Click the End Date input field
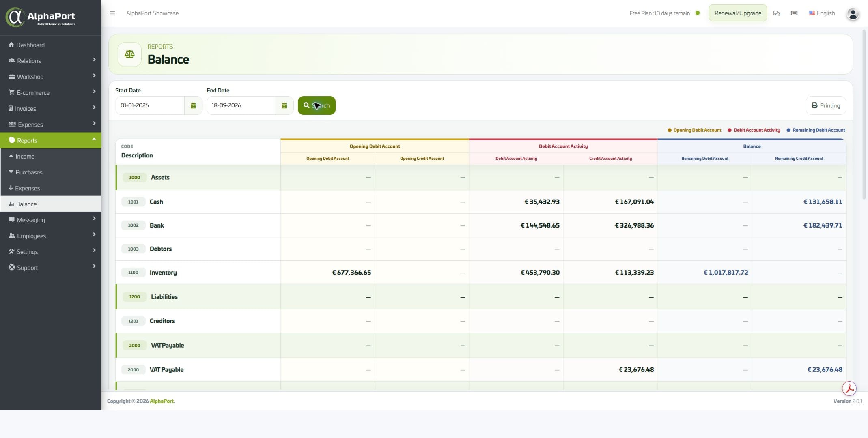The image size is (868, 438). click(x=241, y=105)
